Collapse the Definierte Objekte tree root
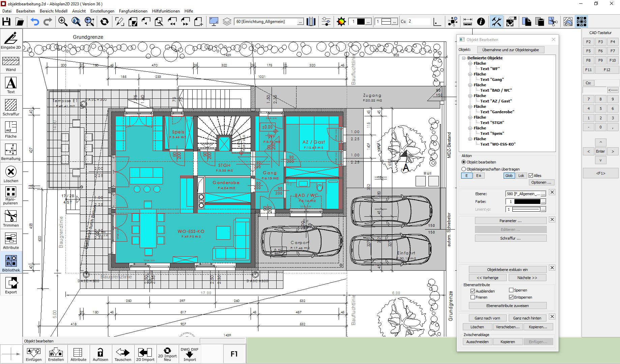The height and width of the screenshot is (364, 620). pos(464,58)
